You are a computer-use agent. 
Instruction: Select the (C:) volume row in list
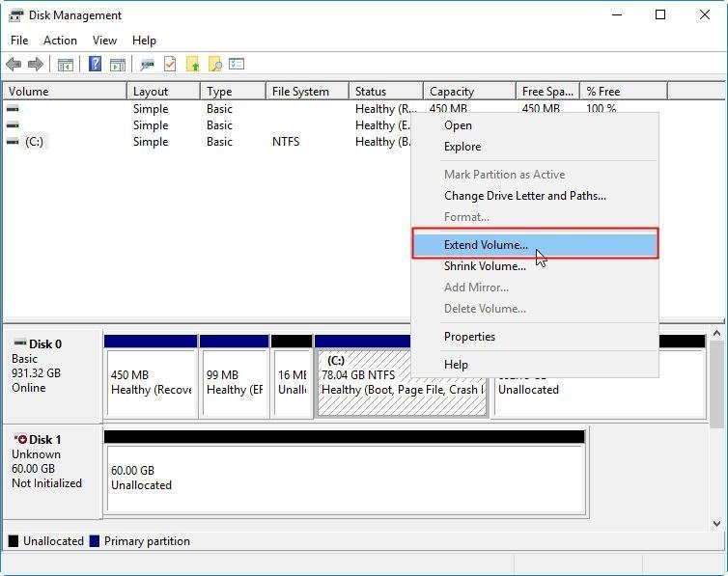[35, 142]
